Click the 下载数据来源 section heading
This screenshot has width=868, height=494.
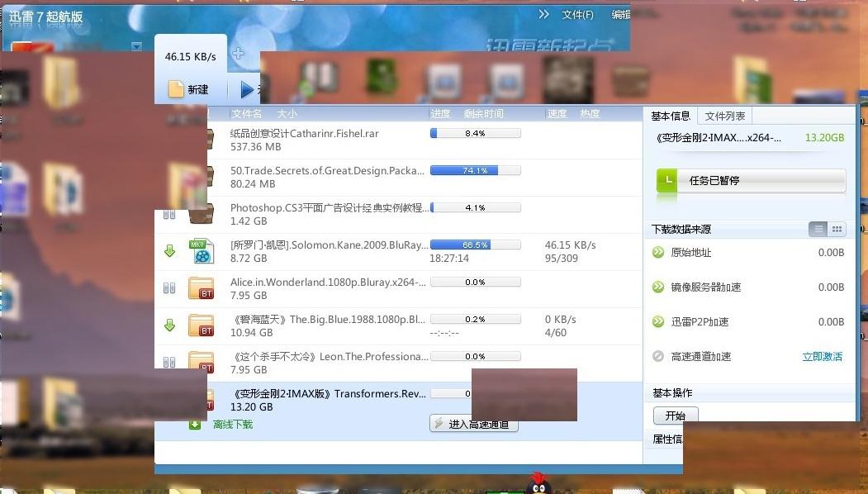point(681,229)
